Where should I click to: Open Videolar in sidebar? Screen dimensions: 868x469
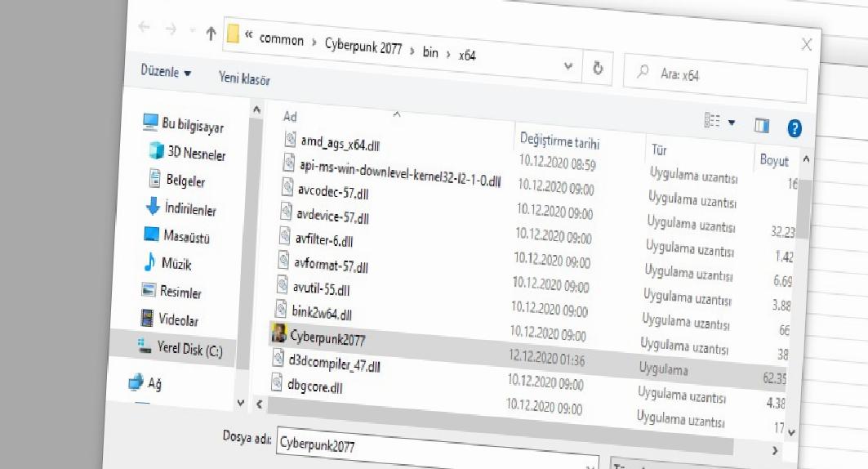178,319
